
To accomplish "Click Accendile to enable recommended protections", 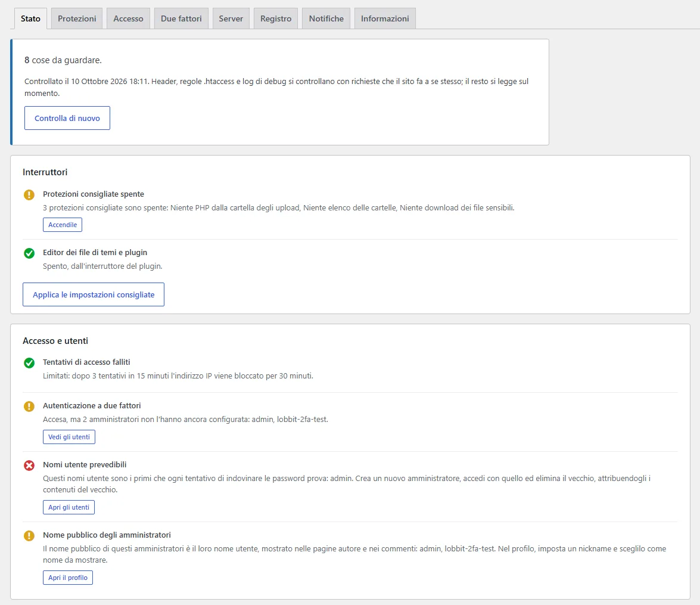I will click(x=63, y=225).
